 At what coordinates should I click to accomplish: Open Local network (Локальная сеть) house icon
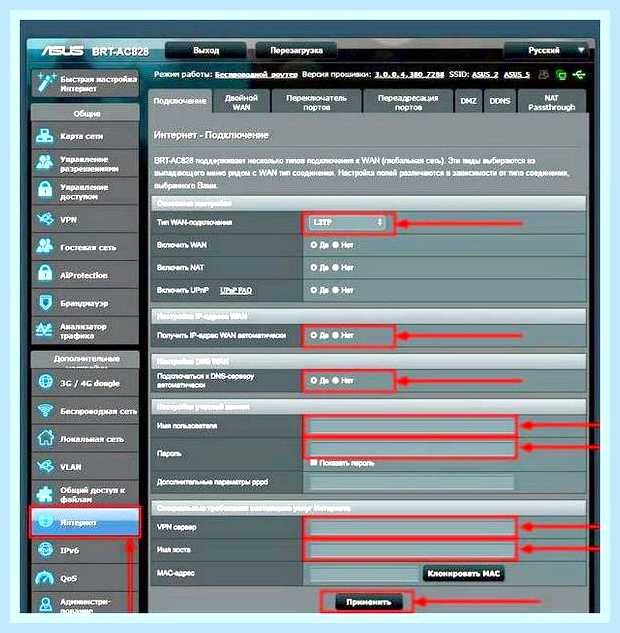[x=45, y=438]
